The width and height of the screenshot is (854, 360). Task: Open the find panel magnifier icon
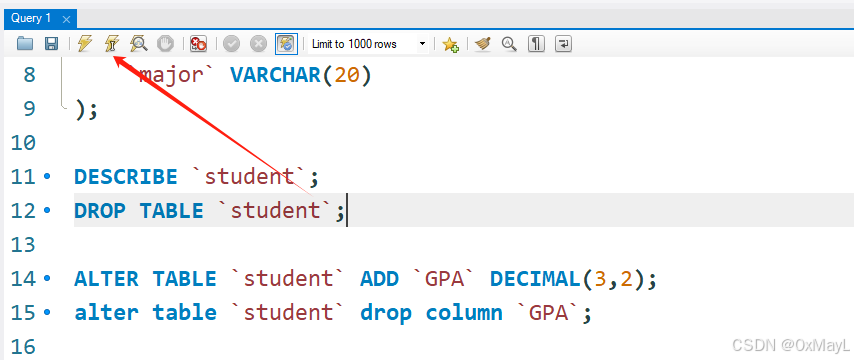click(509, 44)
